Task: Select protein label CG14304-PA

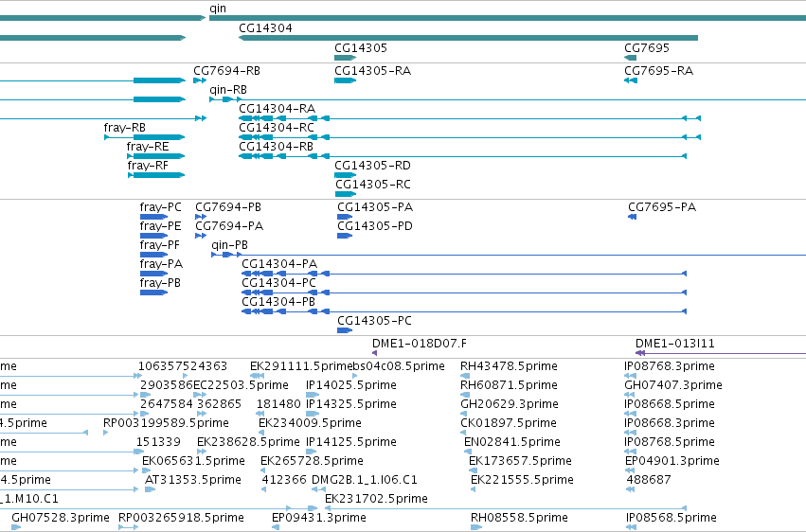Action: [279, 264]
